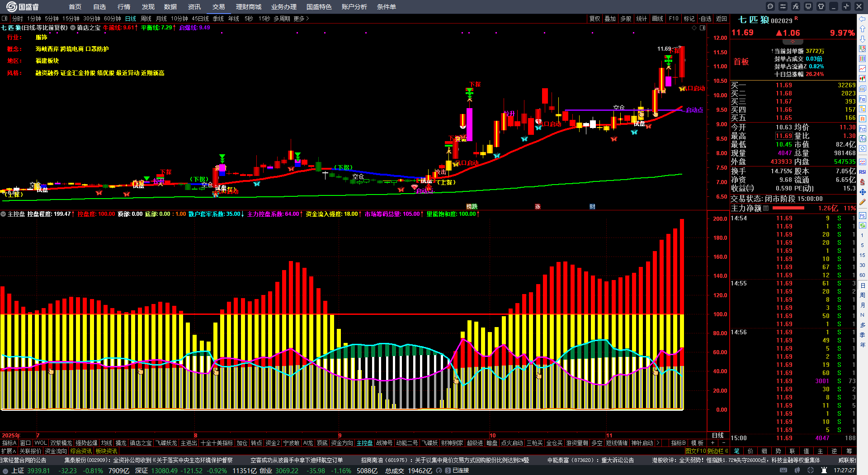
Task: Open the 主控盘 indicator dropdown arrow
Action: pyautogui.click(x=3, y=214)
